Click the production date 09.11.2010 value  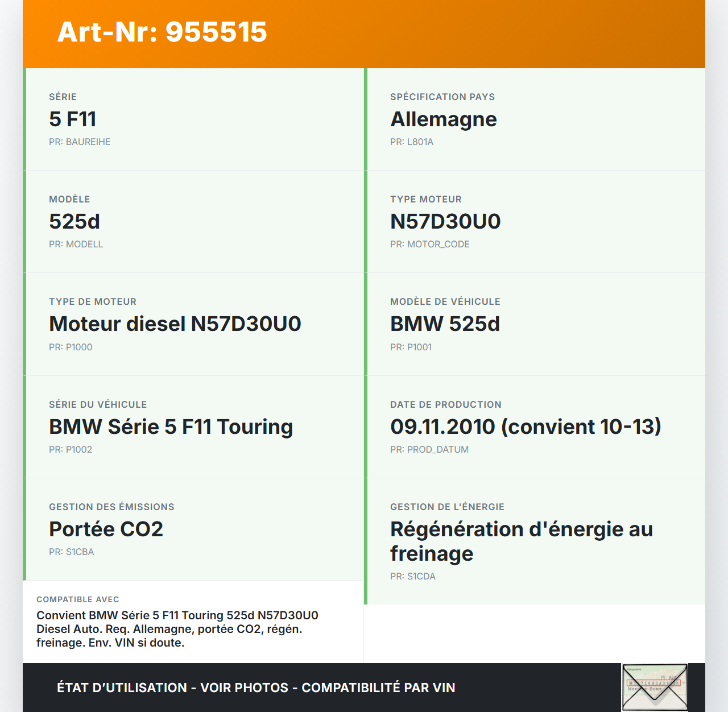pyautogui.click(x=526, y=427)
